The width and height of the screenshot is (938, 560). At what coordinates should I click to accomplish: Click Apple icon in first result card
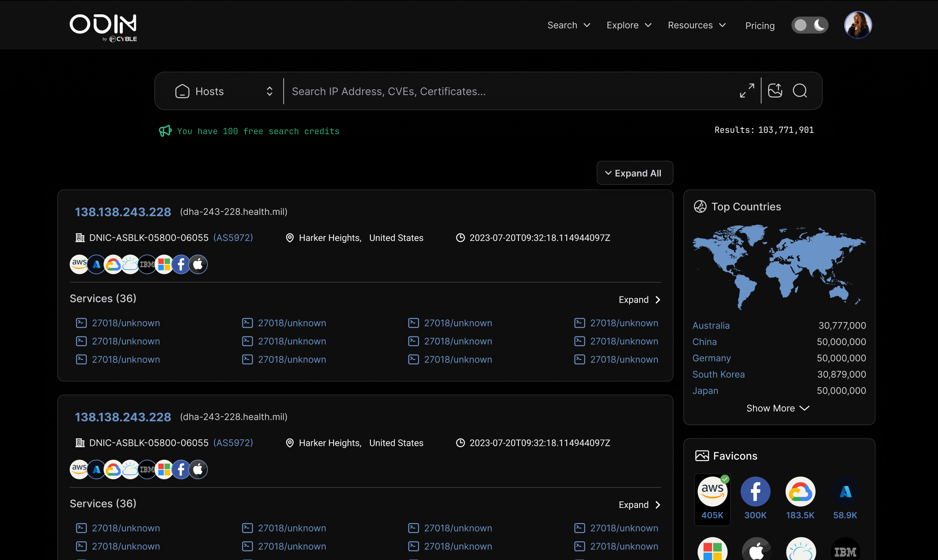tap(198, 264)
